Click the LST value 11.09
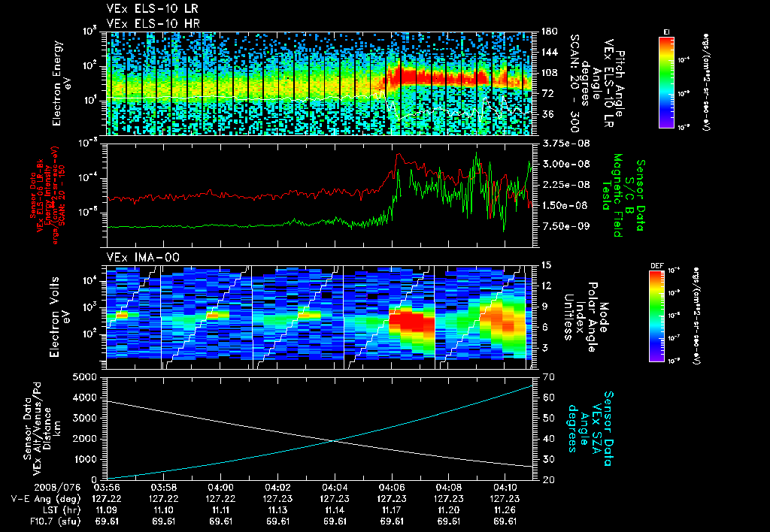770x532 pixels. (107, 510)
